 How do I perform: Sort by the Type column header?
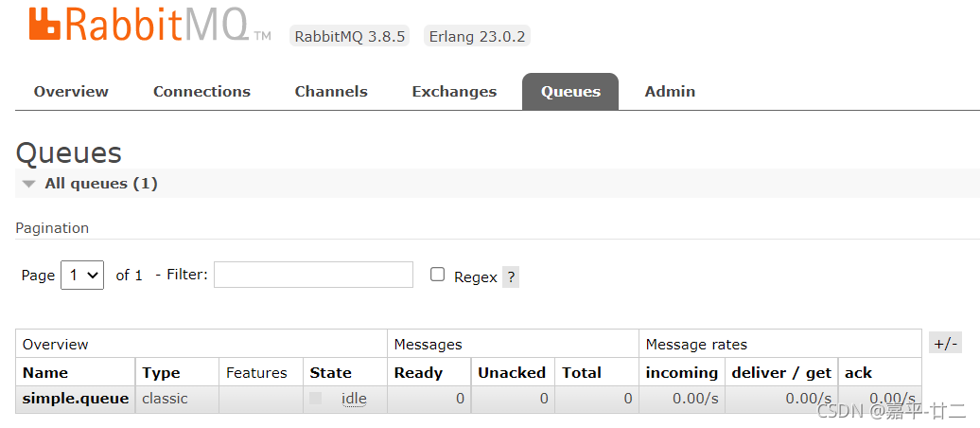pos(161,373)
